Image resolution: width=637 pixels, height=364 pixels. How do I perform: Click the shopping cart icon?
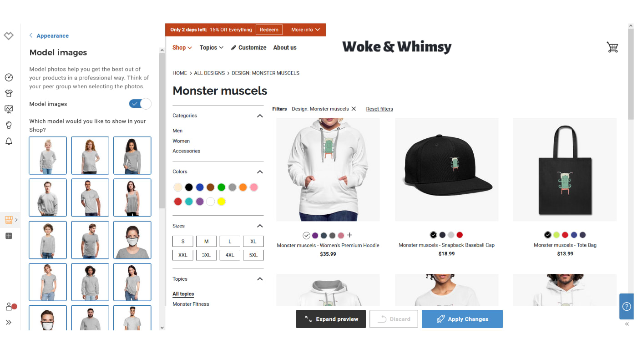pyautogui.click(x=612, y=47)
